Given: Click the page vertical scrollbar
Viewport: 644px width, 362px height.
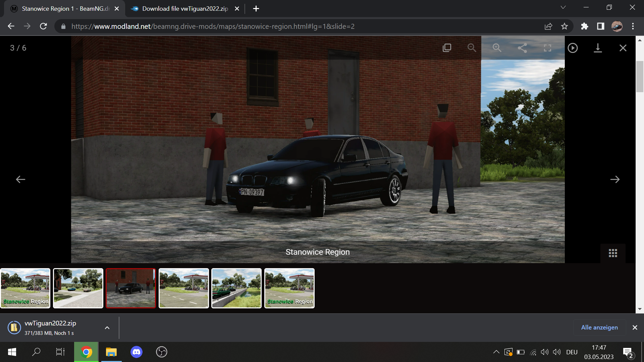Looking at the screenshot, I should 640,76.
